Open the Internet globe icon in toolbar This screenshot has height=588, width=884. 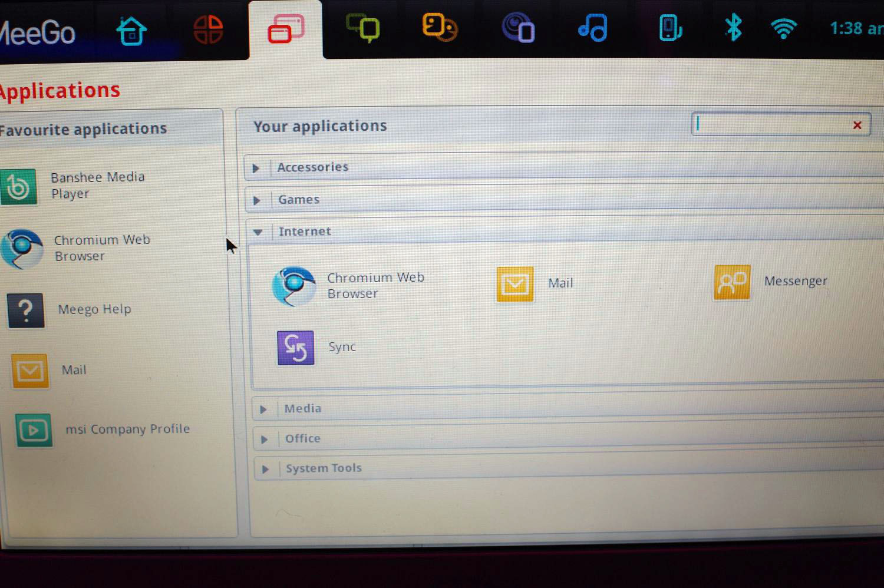point(517,28)
